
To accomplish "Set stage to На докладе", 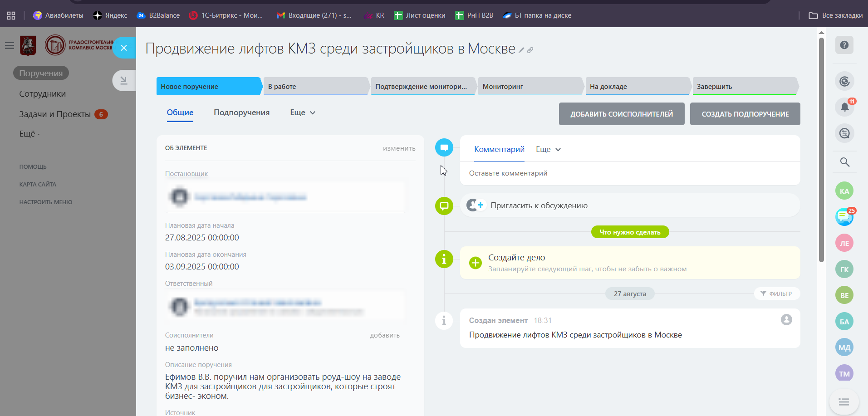I will pyautogui.click(x=638, y=86).
